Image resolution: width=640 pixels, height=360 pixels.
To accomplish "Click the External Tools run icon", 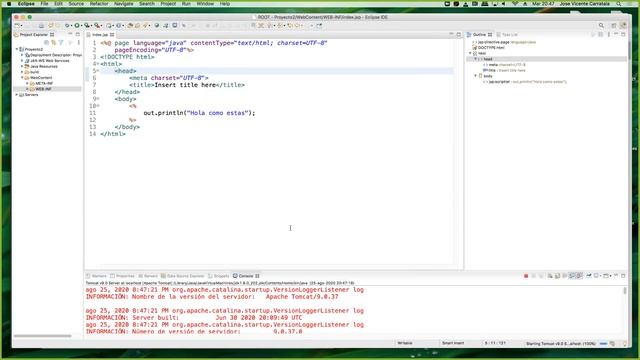I will (97, 25).
